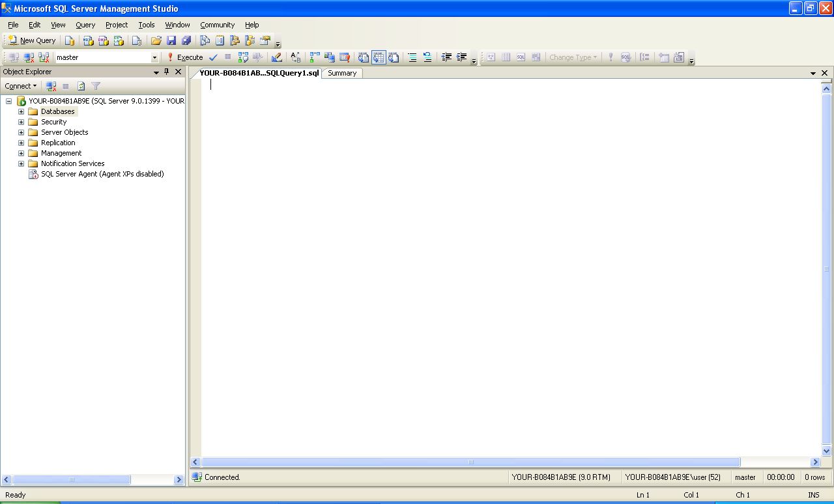Image resolution: width=834 pixels, height=504 pixels.
Task: Uncomment the selected lines
Action: pyautogui.click(x=427, y=57)
